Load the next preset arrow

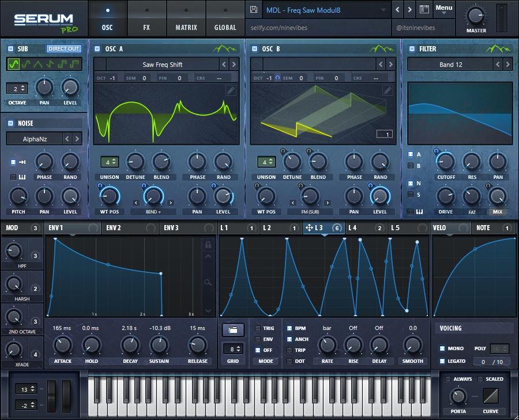[410, 10]
